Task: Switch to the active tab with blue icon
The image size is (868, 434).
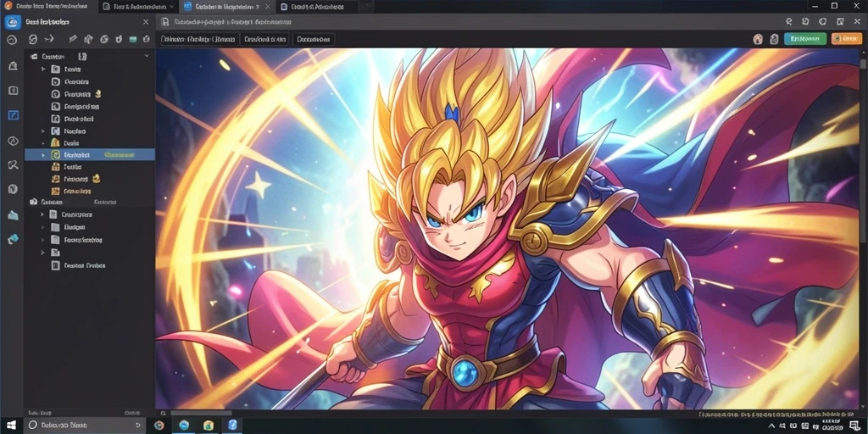Action: point(226,7)
